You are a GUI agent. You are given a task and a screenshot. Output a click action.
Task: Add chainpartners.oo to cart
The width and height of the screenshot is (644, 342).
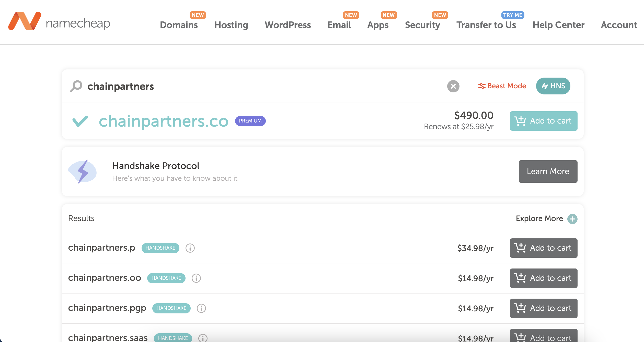pyautogui.click(x=544, y=278)
